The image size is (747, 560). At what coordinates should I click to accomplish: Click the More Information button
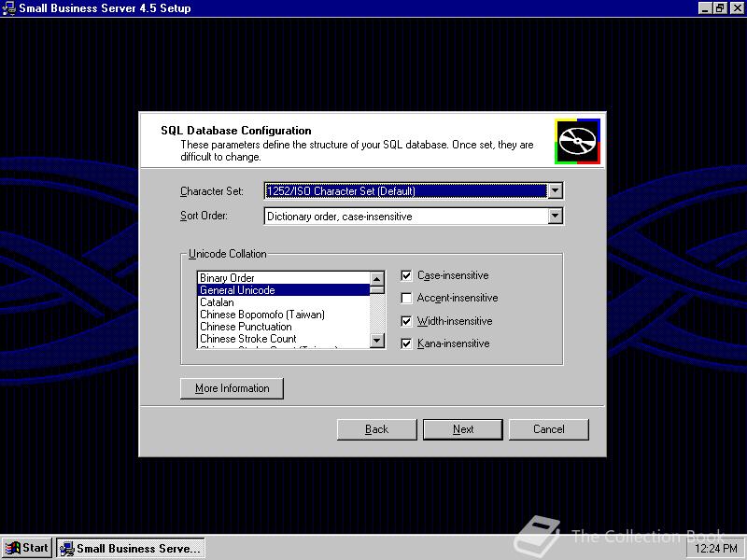(232, 388)
